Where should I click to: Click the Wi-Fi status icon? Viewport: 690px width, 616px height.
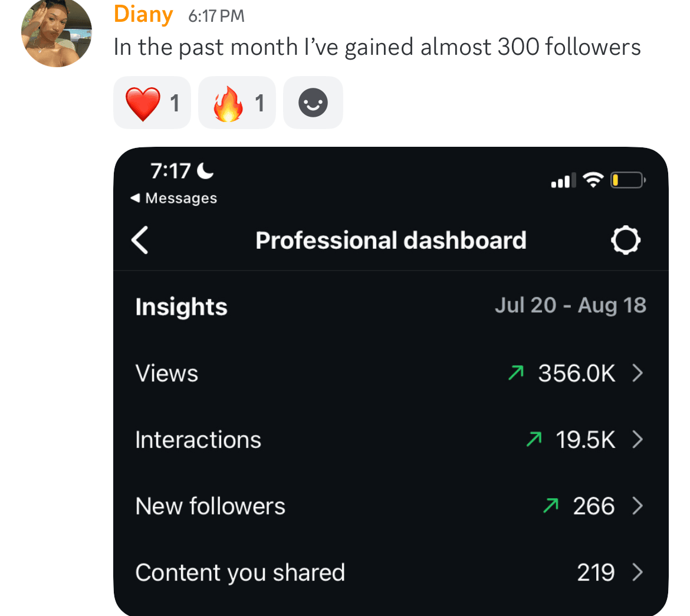pos(592,180)
